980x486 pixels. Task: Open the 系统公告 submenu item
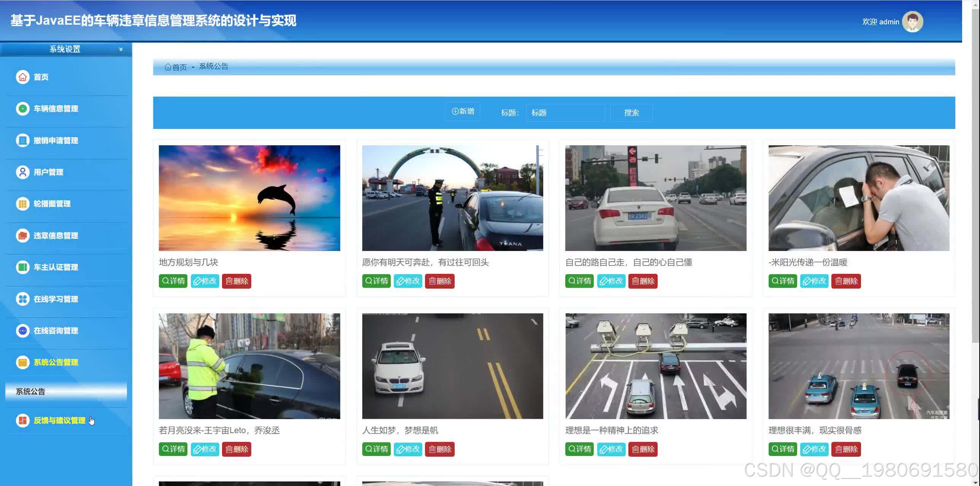pos(30,392)
